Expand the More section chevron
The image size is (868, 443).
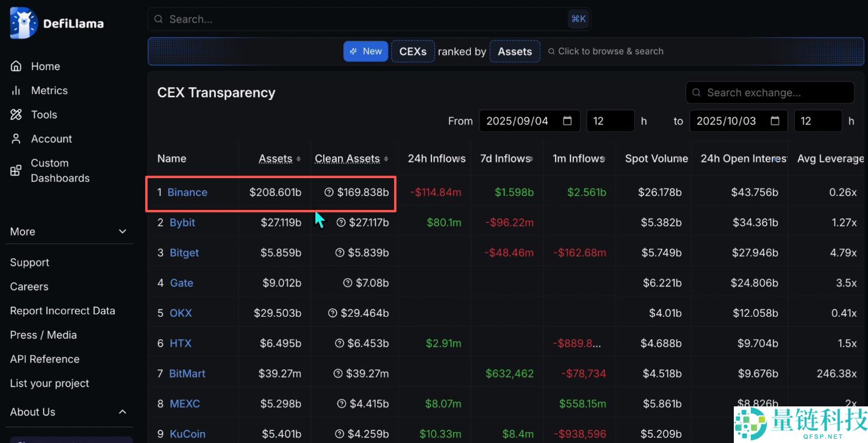123,232
